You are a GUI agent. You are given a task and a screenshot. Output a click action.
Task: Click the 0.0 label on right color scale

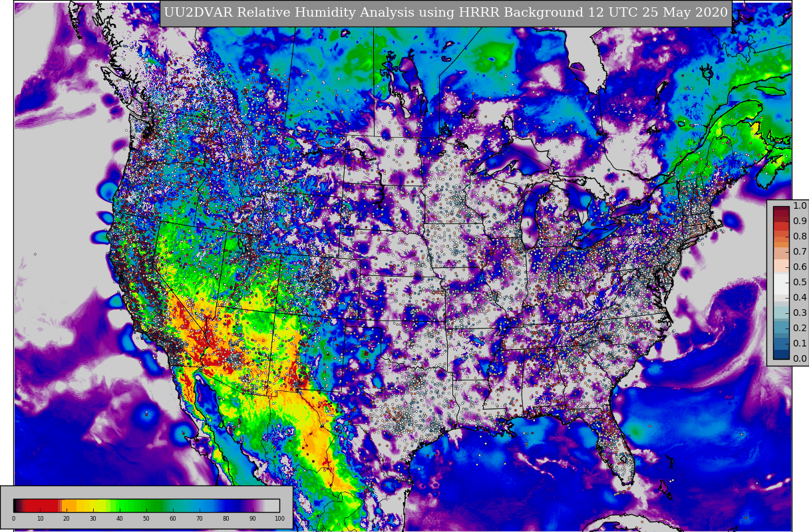pyautogui.click(x=800, y=358)
